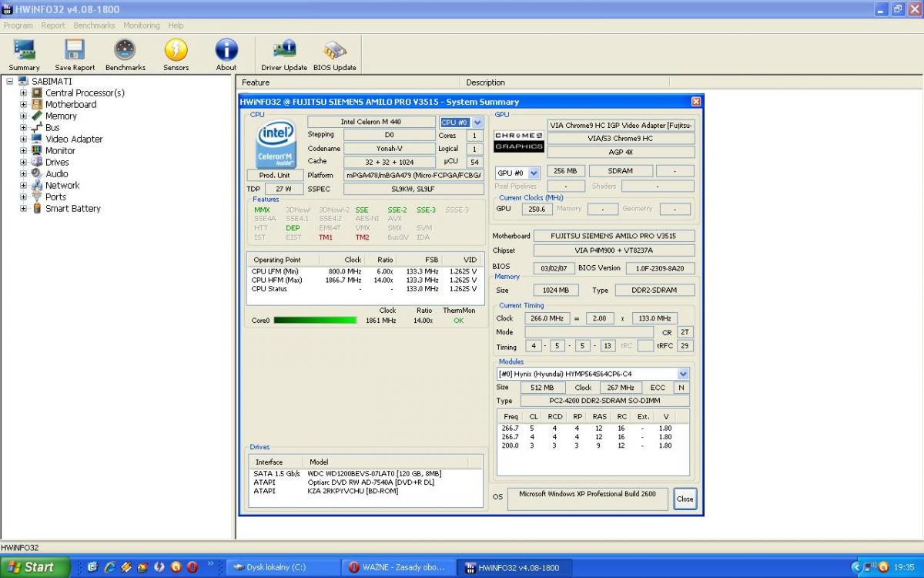
Task: Select the Monitor icon in the tree
Action: [x=37, y=150]
